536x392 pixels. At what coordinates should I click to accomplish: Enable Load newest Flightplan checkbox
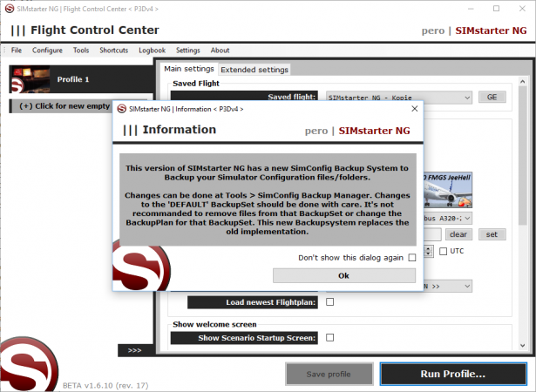tap(329, 302)
